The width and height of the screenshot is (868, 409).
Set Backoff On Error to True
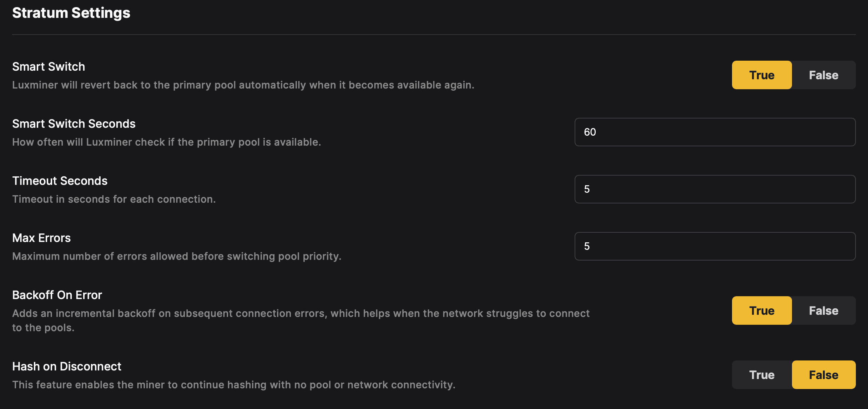[x=762, y=310]
